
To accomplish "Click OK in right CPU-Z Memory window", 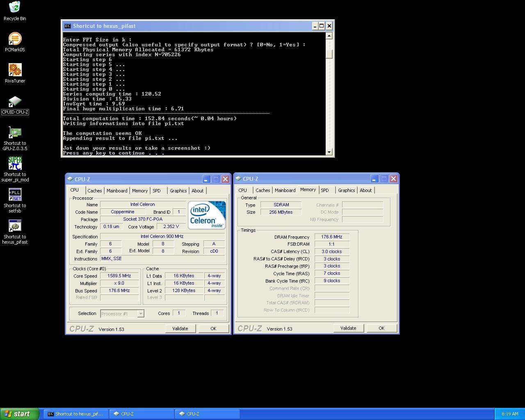I will (x=381, y=328).
